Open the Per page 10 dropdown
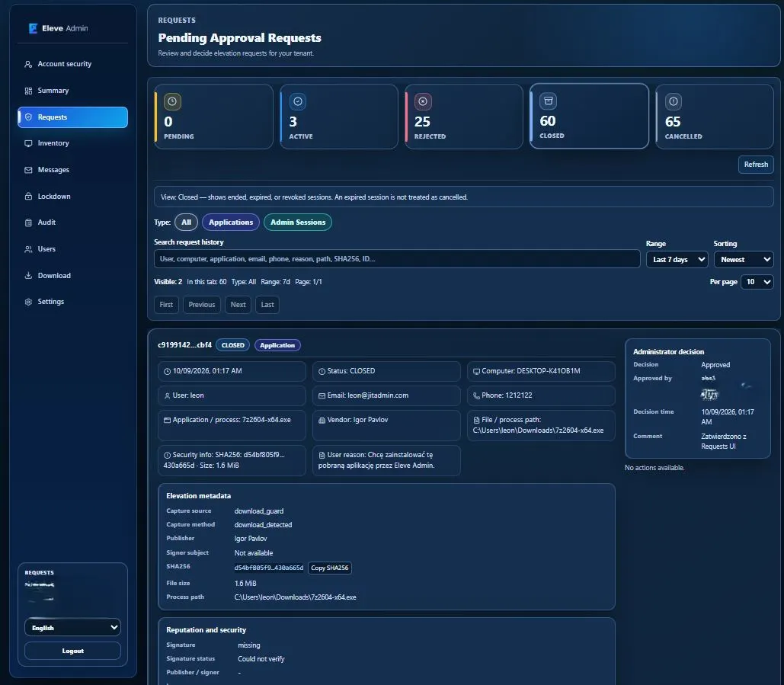Viewport: 784px width, 685px height. [x=757, y=282]
